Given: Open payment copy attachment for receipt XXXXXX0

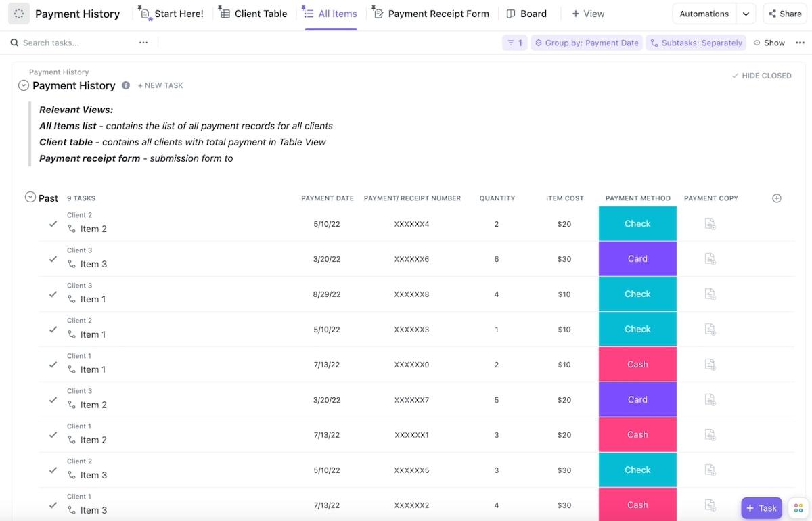Looking at the screenshot, I should pos(710,365).
